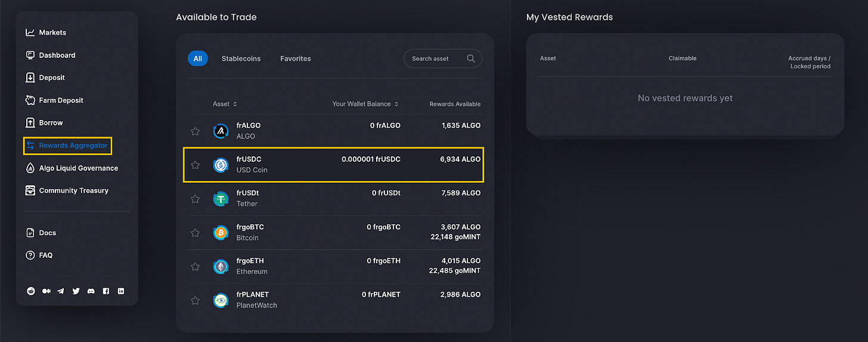The height and width of the screenshot is (342, 868).
Task: Favorite frUSDC with its star
Action: coord(195,165)
